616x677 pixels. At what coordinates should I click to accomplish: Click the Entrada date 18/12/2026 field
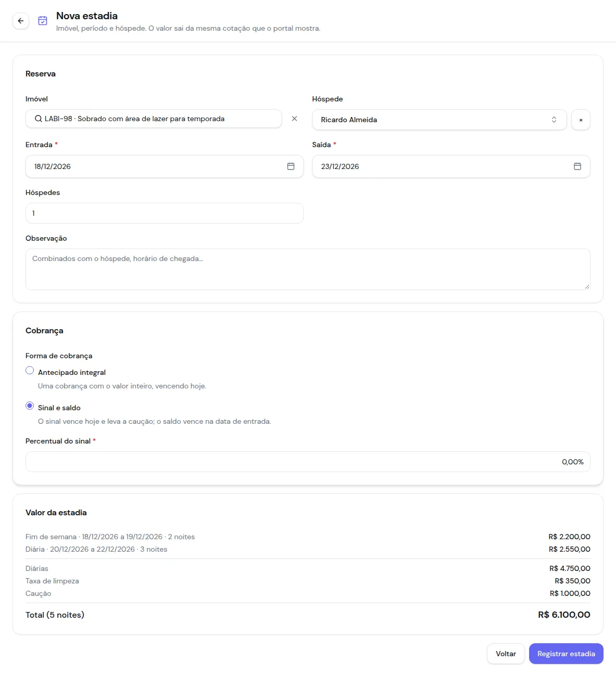(164, 166)
